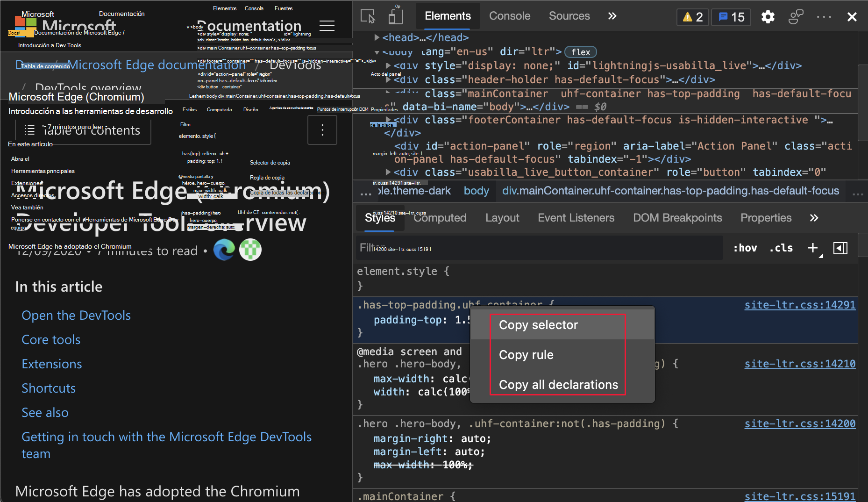Toggle the flex overlay badge on body

[x=580, y=51]
